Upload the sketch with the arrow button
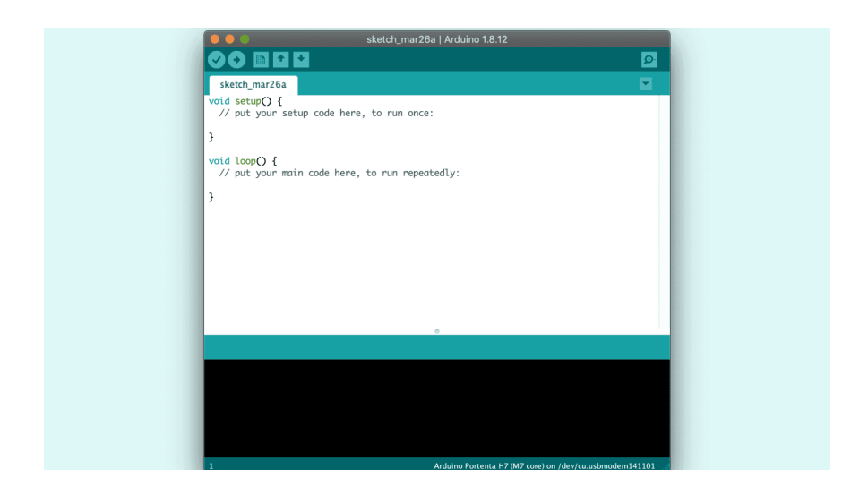This screenshot has width=868, height=495. coord(236,60)
